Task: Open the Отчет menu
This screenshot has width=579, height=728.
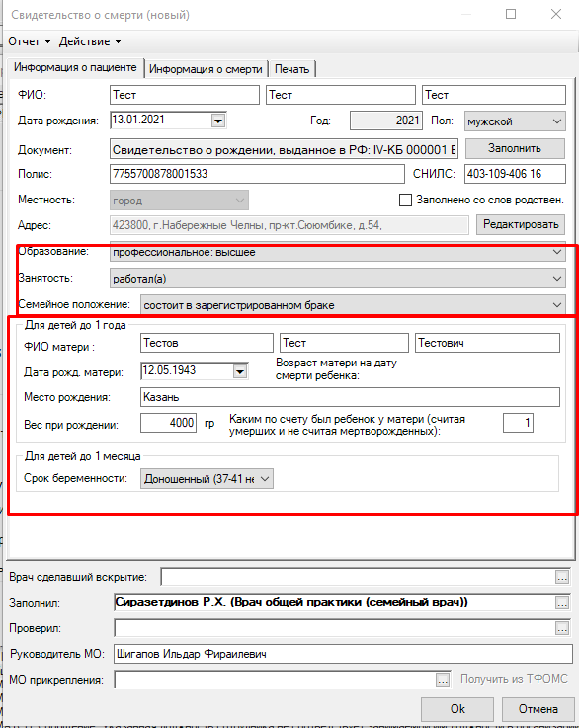Action: [29, 41]
